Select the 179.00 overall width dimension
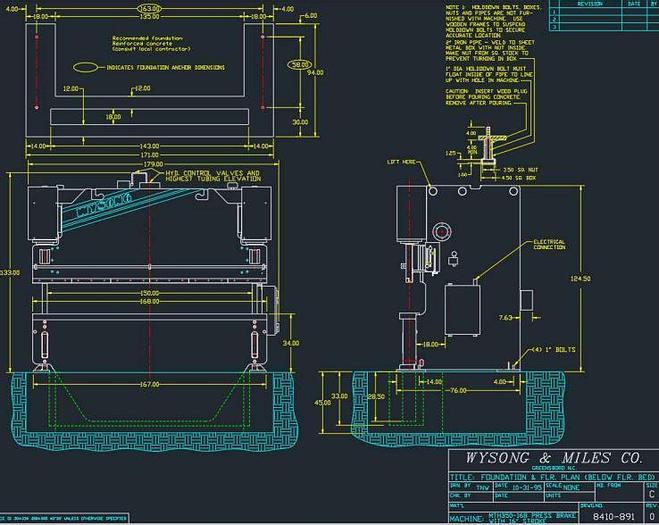The image size is (659, 525). (x=149, y=166)
